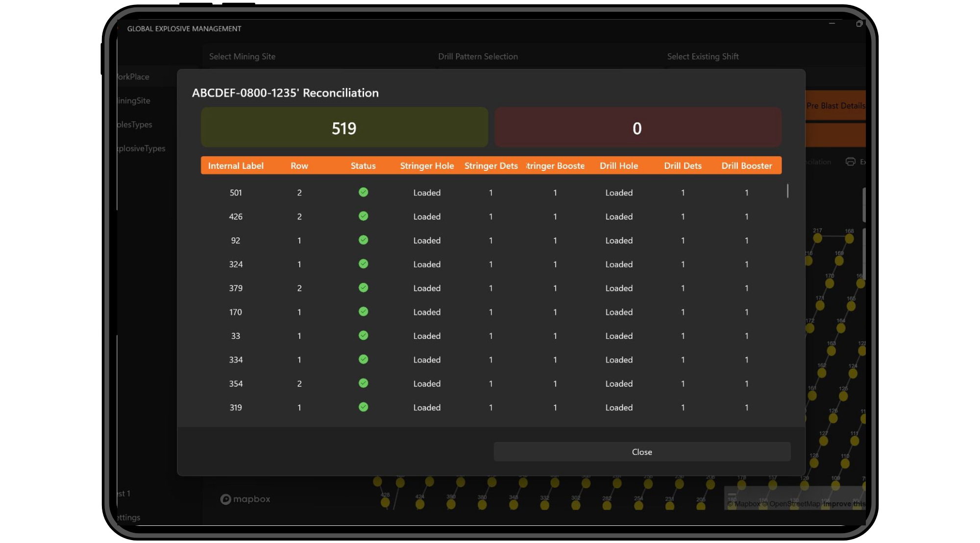
Task: Open the Drill Pattern Selection dropdown
Action: pyautogui.click(x=478, y=56)
